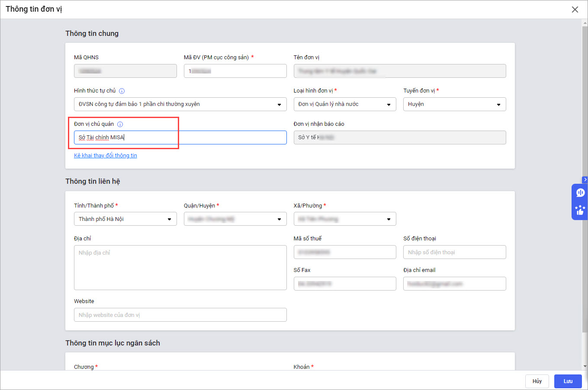The height and width of the screenshot is (390, 588).
Task: Click the info icon beside Đơn vị chủ quản
Action: pyautogui.click(x=120, y=124)
